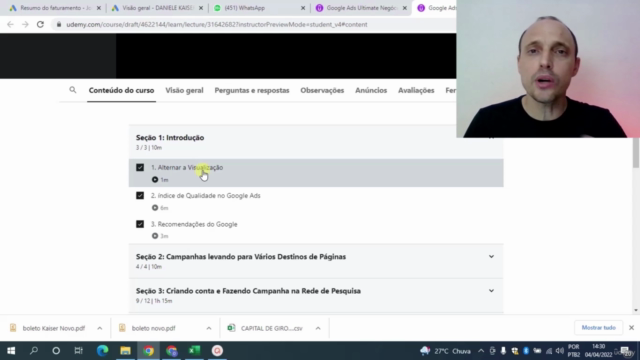Screen dimensions: 640x360
Task: Click microphone icon in system tray
Action: point(503,351)
